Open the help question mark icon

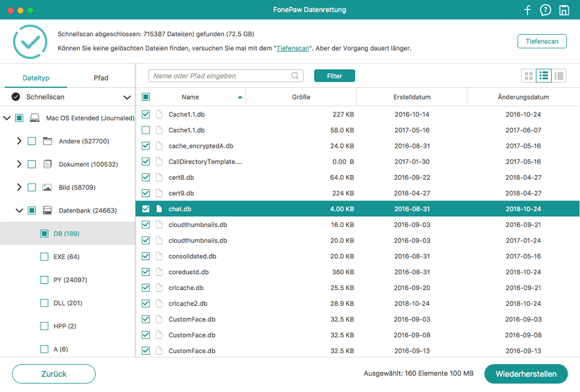click(x=545, y=10)
